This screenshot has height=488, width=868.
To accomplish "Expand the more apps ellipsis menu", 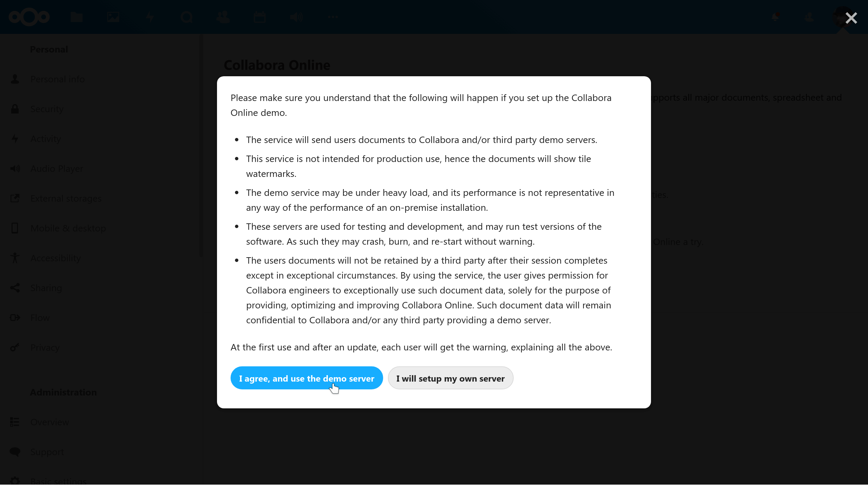I will click(333, 17).
